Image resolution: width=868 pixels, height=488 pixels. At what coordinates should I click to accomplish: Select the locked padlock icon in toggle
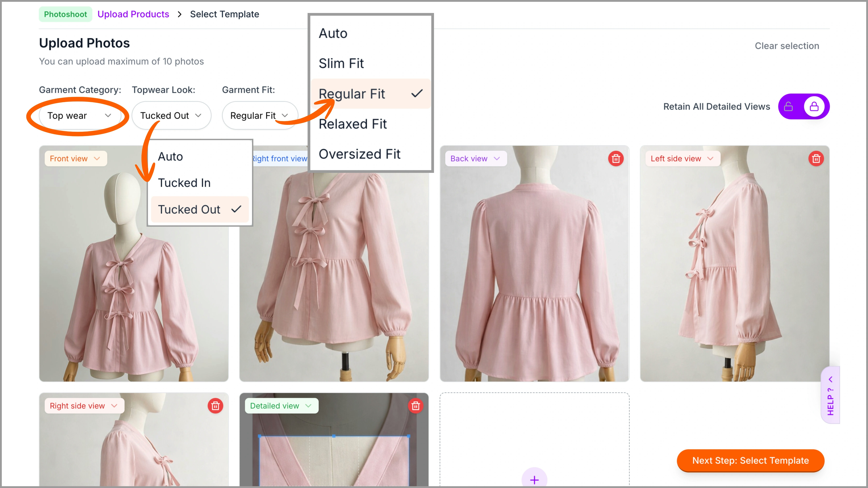pyautogui.click(x=814, y=107)
